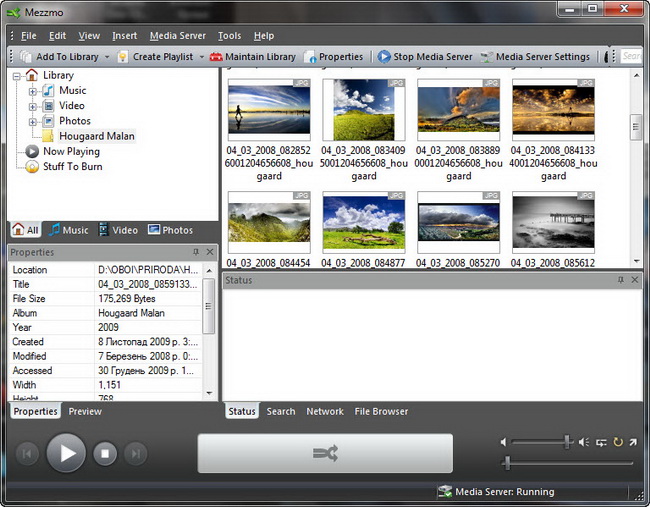The width and height of the screenshot is (650, 507).
Task: Expand the Photos tree node
Action: tap(33, 121)
